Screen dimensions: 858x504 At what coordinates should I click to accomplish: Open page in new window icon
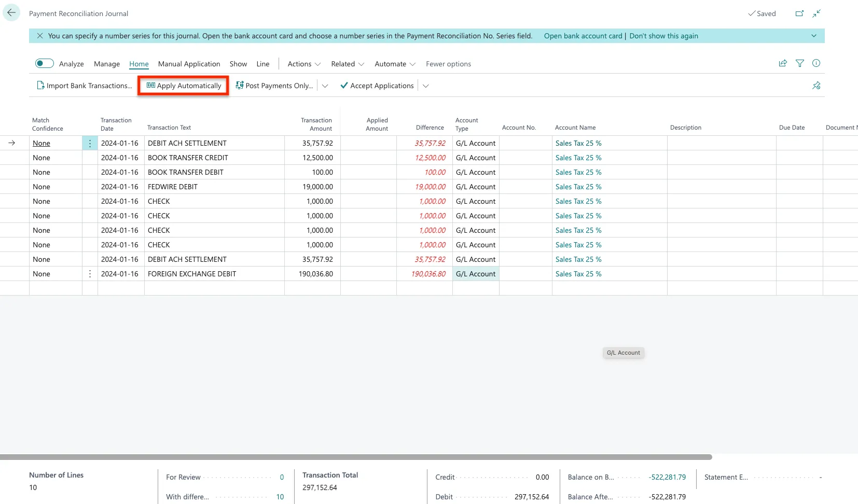(x=799, y=13)
